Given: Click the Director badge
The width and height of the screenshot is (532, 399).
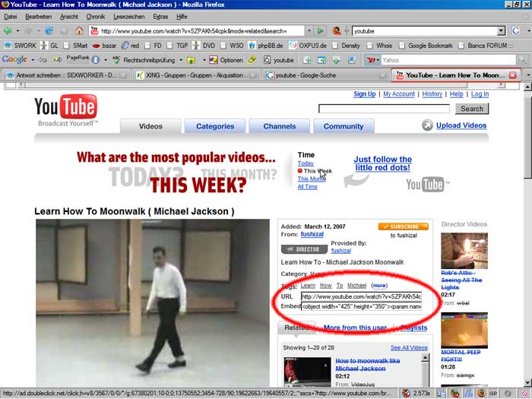Looking at the screenshot, I should click(x=304, y=249).
